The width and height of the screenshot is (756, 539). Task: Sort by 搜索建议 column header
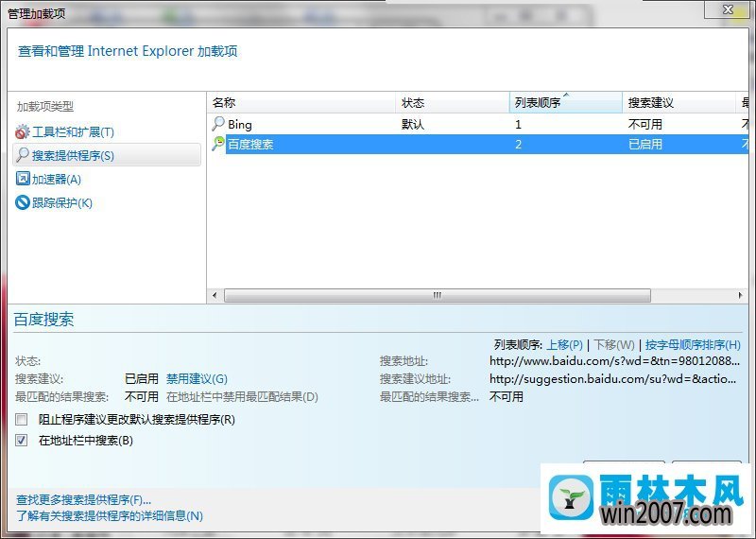679,102
